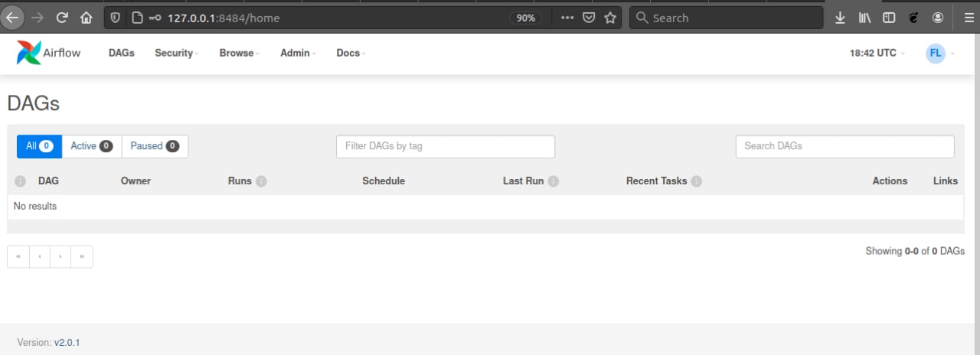The height and width of the screenshot is (355, 980).
Task: Select the All DAGs filter tab
Action: click(x=39, y=146)
